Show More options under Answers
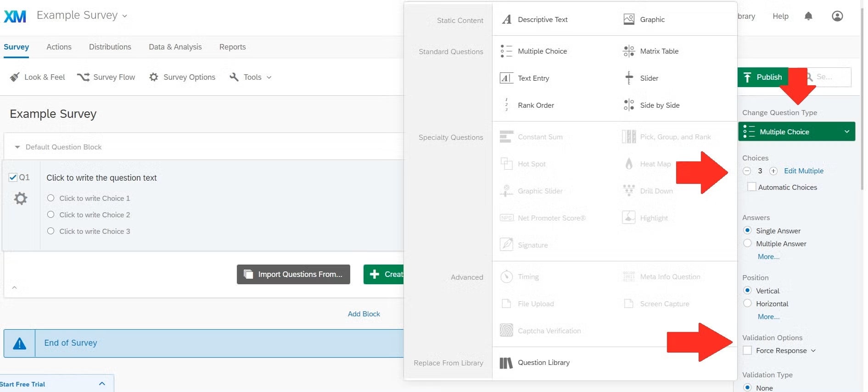 [x=768, y=257]
